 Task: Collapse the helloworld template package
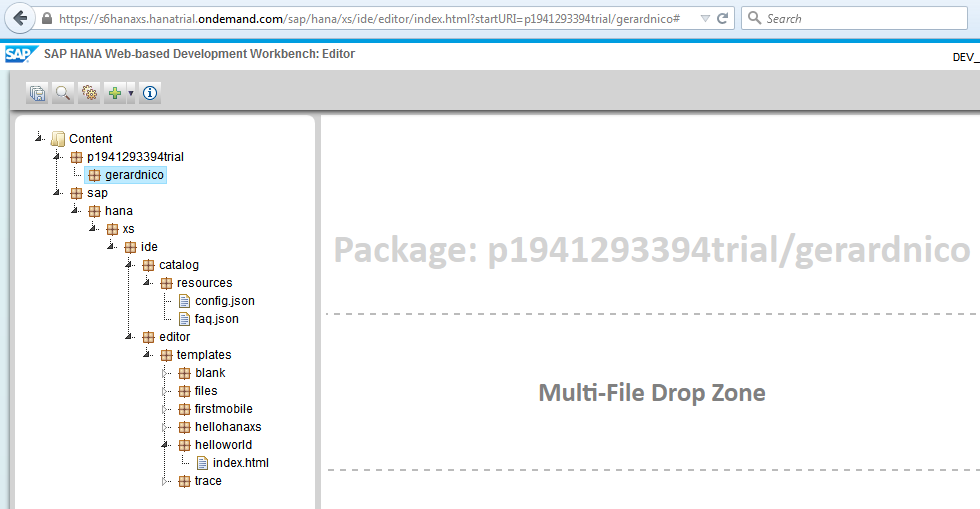(x=165, y=444)
